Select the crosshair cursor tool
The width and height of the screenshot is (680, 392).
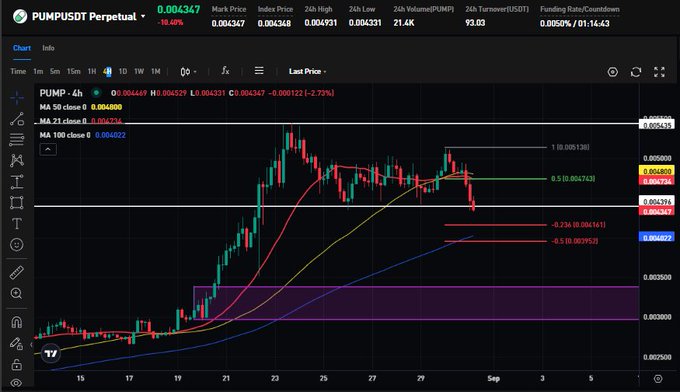coord(17,98)
